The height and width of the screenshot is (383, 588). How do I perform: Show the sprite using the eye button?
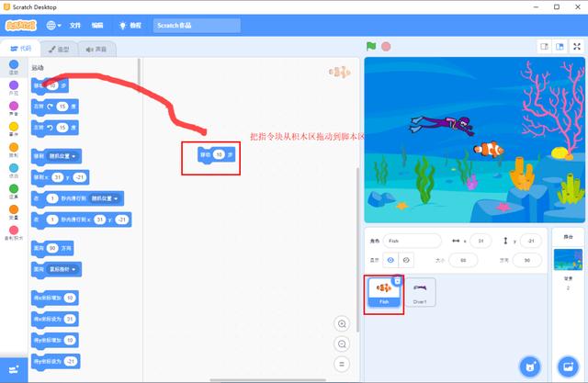(390, 260)
